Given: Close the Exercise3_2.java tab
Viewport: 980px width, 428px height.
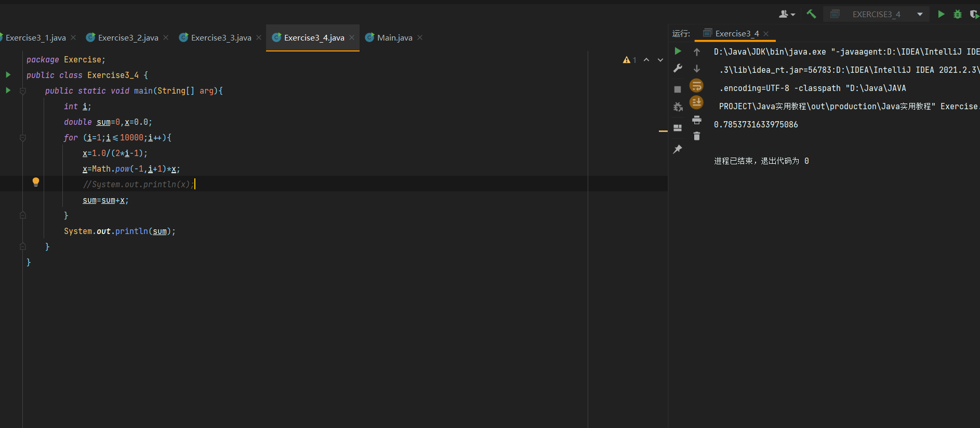Looking at the screenshot, I should [166, 37].
